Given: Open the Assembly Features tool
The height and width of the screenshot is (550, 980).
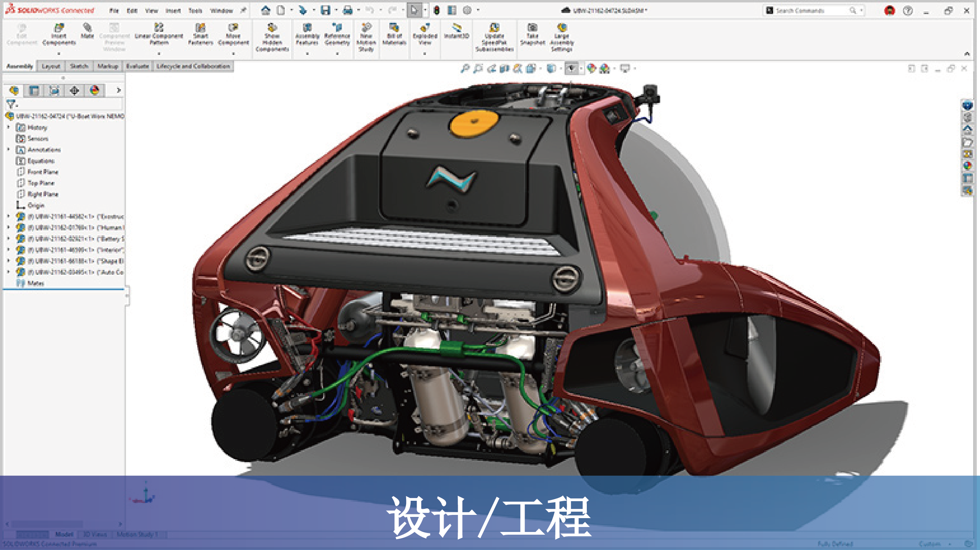Looking at the screenshot, I should point(307,34).
